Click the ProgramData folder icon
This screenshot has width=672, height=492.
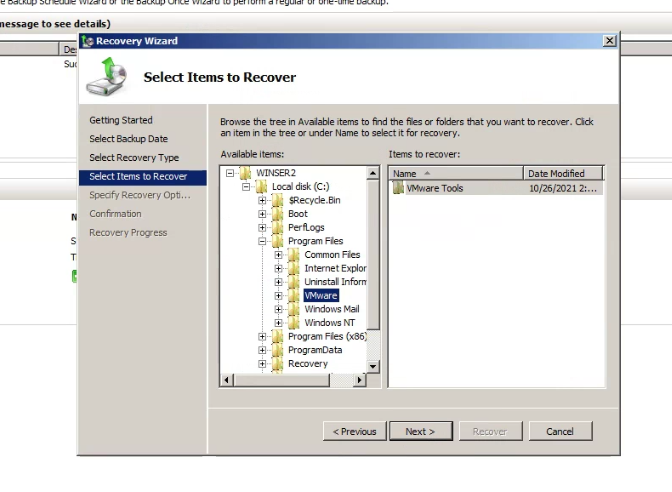pos(278,350)
